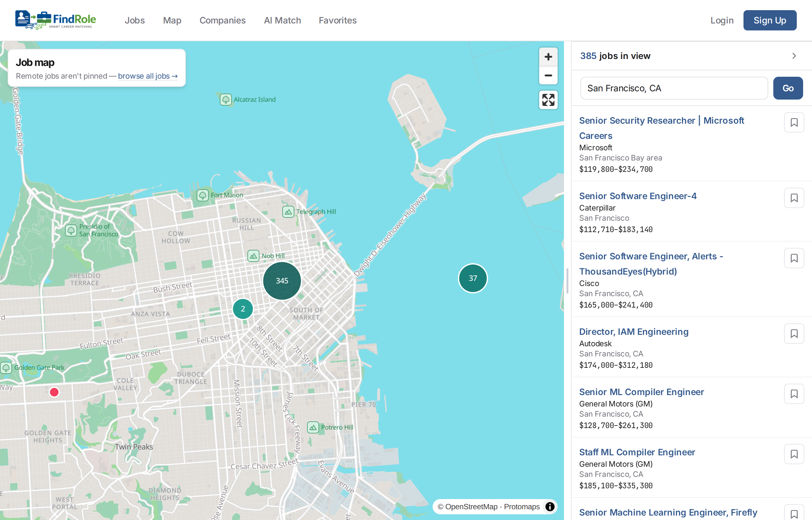The width and height of the screenshot is (812, 520).
Task: Bookmark the Senior Security Researcher job
Action: [x=794, y=122]
